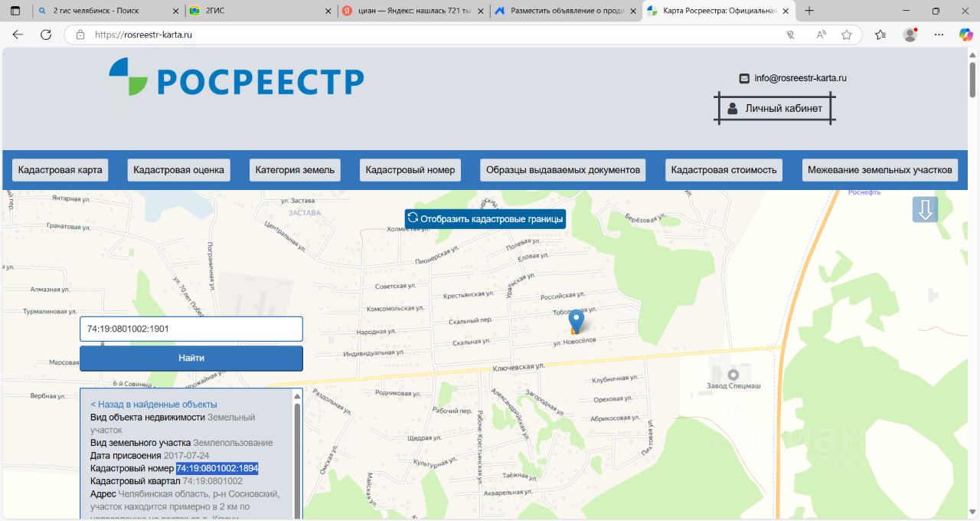Go back with the browser back arrow

pos(18,34)
